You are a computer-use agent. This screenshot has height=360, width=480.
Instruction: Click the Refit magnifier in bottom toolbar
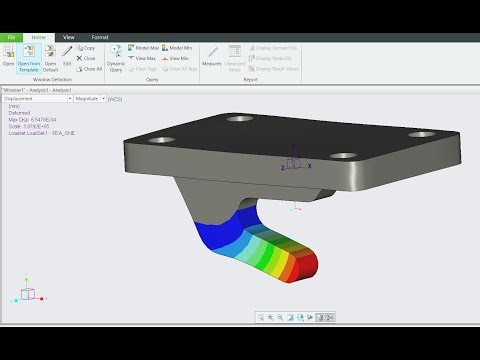tap(261, 317)
